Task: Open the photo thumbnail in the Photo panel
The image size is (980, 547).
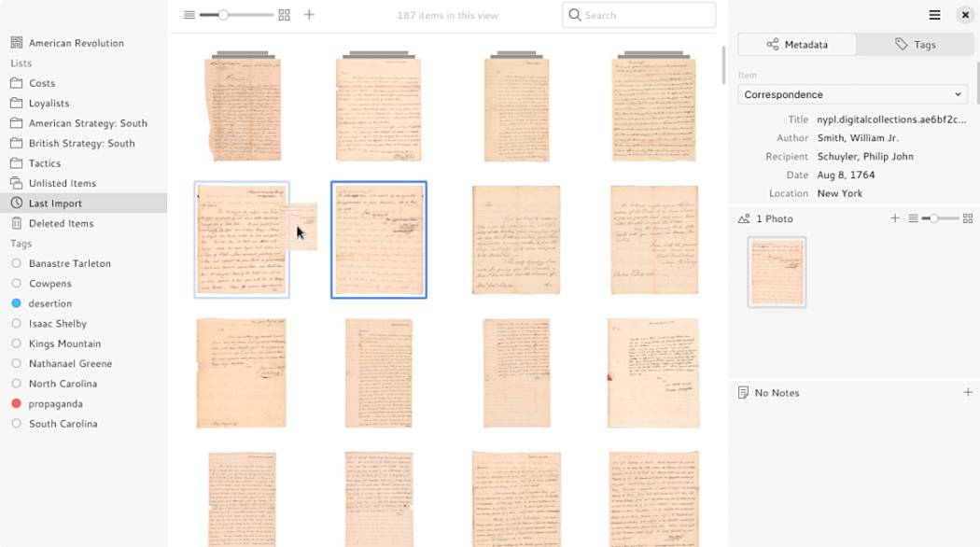Action: [777, 272]
